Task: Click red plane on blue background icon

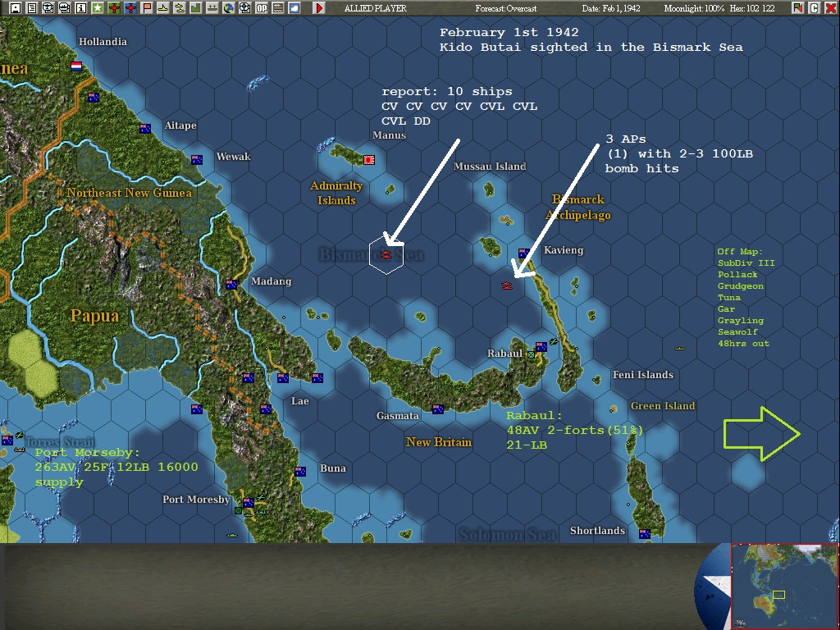Action: [x=130, y=7]
